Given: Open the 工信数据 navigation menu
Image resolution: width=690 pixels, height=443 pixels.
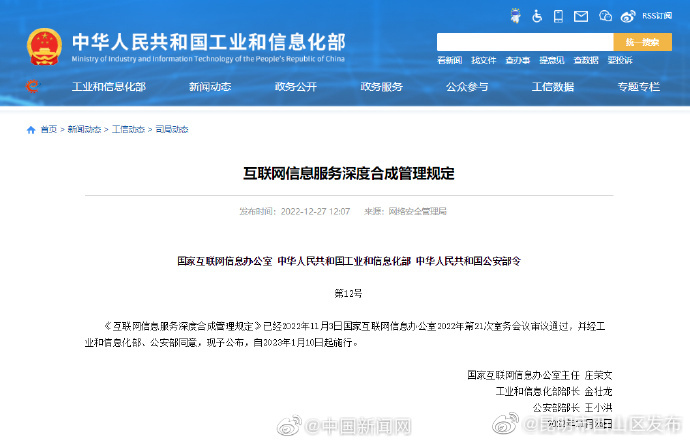Looking at the screenshot, I should point(553,87).
